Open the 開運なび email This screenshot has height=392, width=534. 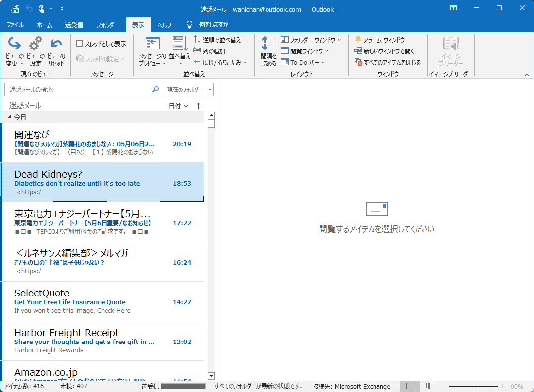103,143
